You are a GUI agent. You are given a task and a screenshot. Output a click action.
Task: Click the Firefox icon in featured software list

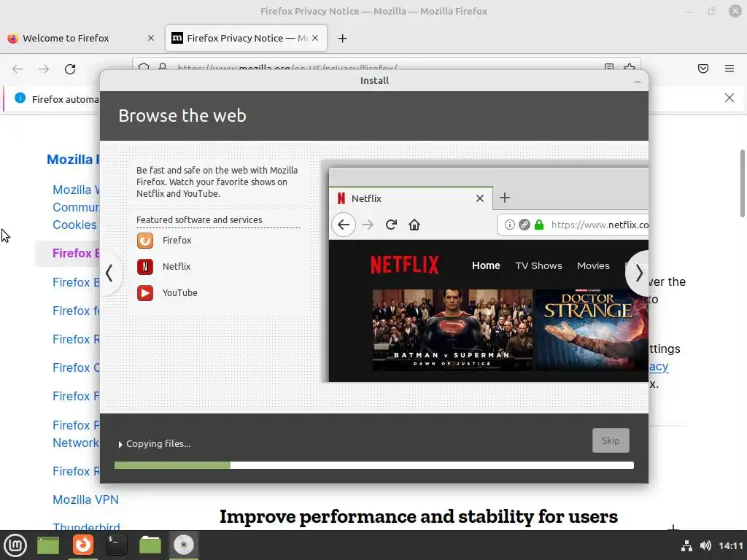[x=145, y=241]
